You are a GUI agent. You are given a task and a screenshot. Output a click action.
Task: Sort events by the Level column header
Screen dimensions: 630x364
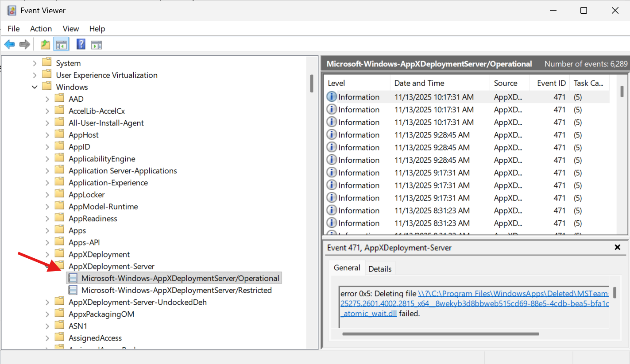336,83
